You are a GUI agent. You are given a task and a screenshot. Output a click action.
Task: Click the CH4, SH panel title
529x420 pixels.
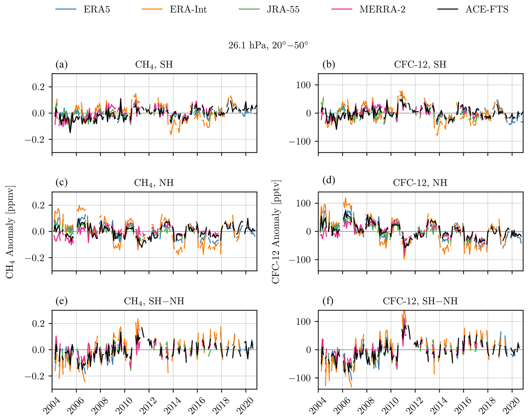(x=154, y=65)
